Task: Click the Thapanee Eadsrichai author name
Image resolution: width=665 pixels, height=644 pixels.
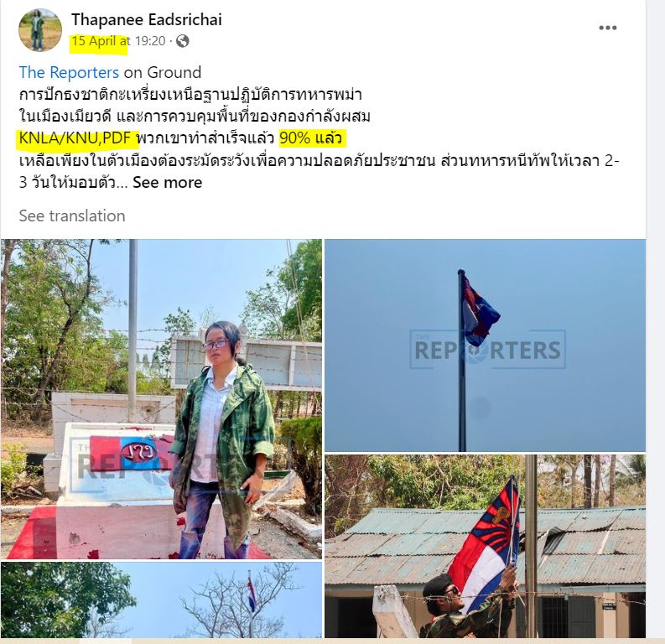Action: click(x=146, y=19)
